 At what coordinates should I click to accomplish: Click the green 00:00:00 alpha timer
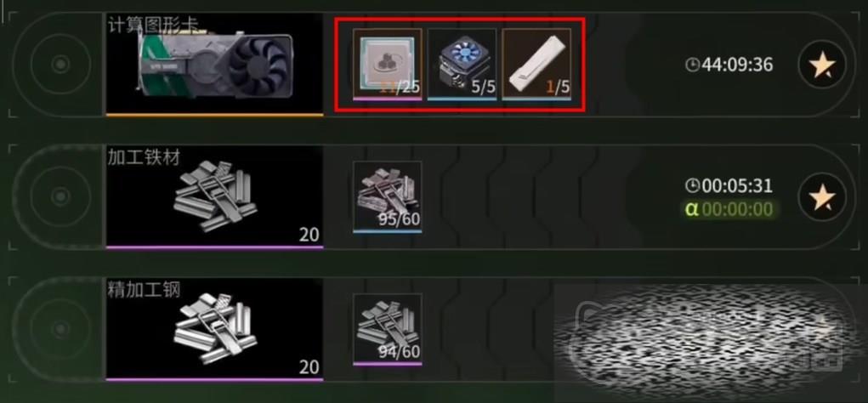coord(737,209)
